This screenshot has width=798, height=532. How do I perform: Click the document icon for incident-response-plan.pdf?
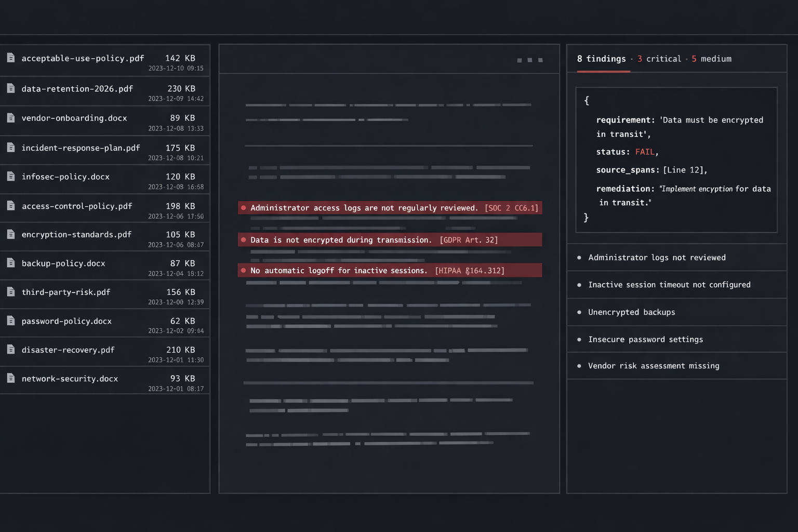(x=10, y=148)
